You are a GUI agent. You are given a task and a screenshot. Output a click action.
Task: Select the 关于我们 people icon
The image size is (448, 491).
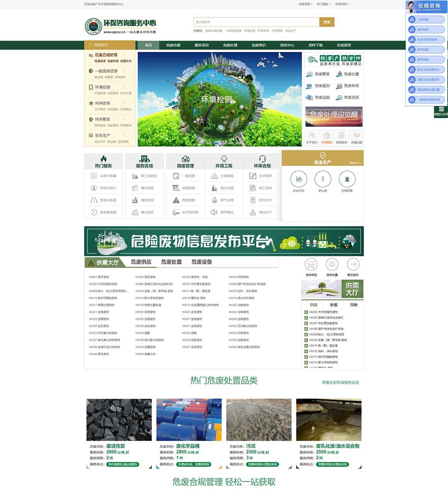[x=312, y=135]
